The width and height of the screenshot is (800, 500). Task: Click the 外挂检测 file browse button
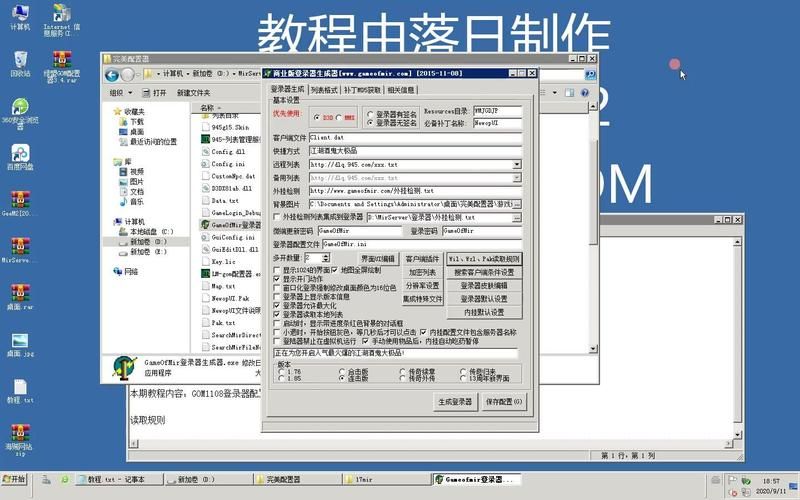(x=517, y=218)
